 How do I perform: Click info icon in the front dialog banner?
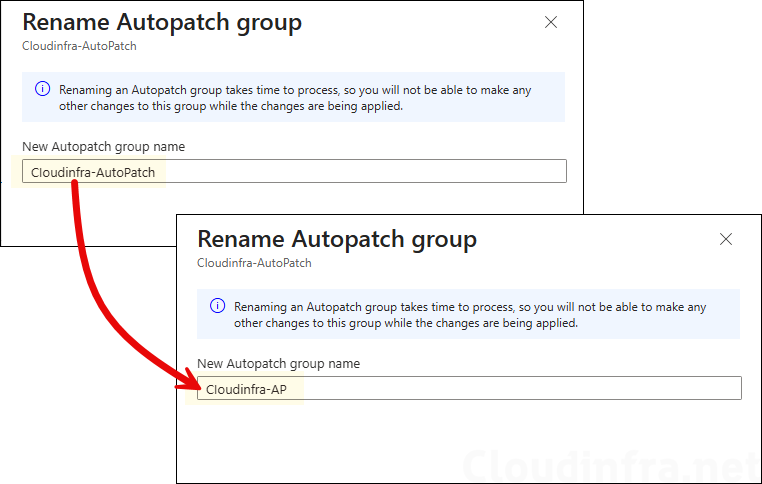218,306
